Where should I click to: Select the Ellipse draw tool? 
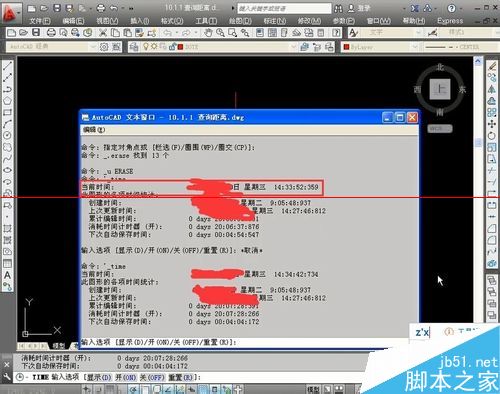(7, 170)
